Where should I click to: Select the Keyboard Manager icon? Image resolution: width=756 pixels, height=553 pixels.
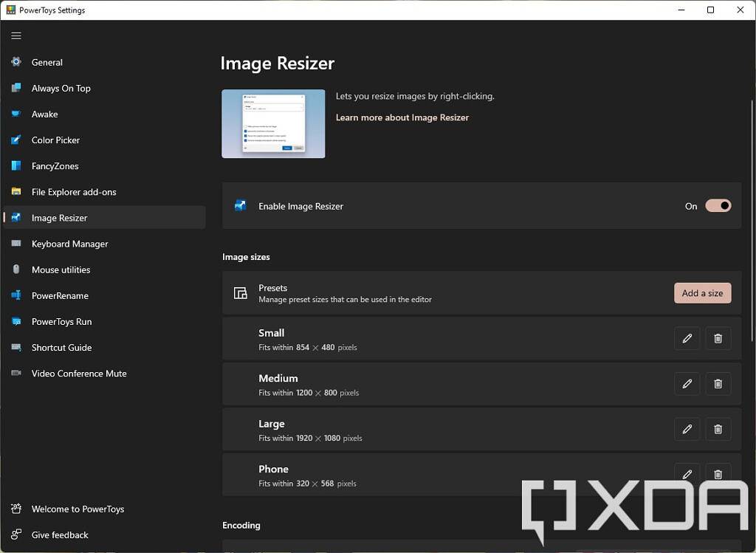16,244
